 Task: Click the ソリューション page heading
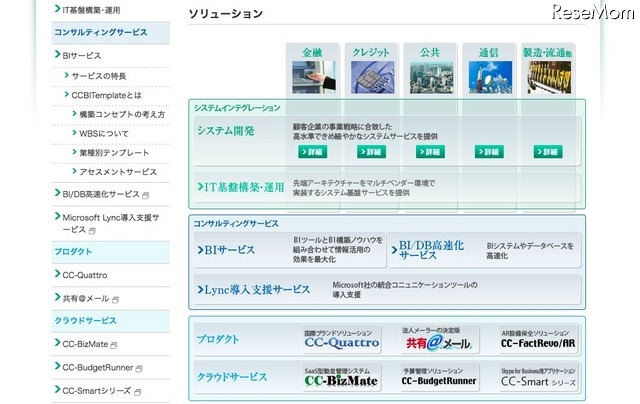click(226, 13)
